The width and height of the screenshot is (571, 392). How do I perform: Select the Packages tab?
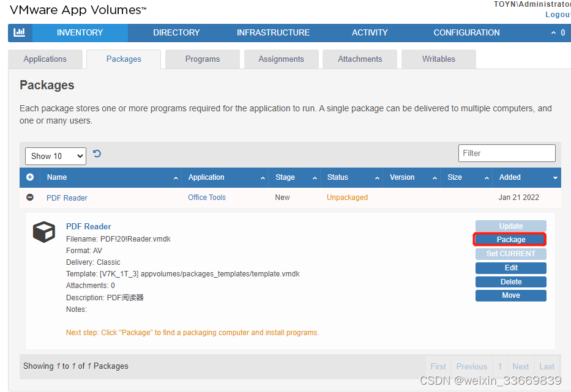click(124, 59)
